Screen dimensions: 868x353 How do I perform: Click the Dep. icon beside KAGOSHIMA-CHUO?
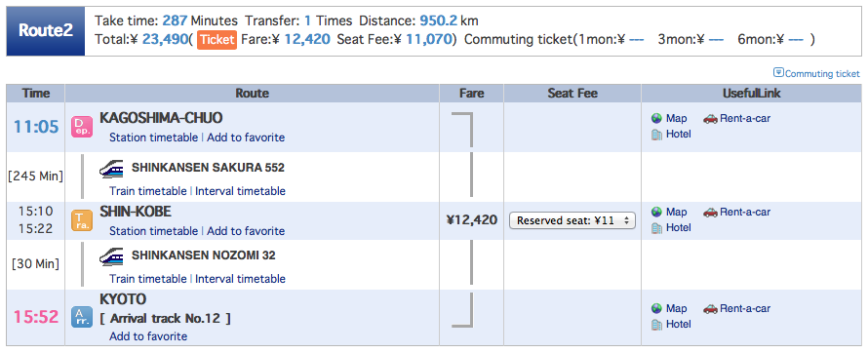[82, 128]
